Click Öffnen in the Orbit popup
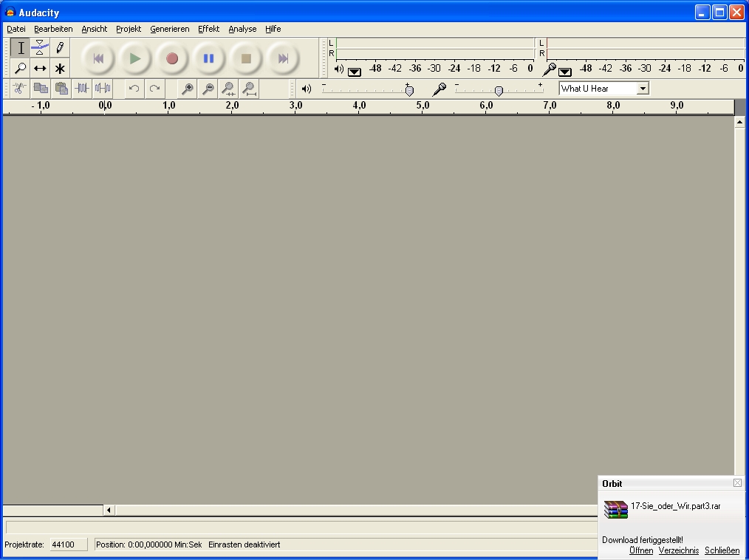The height and width of the screenshot is (560, 749). tap(641, 550)
